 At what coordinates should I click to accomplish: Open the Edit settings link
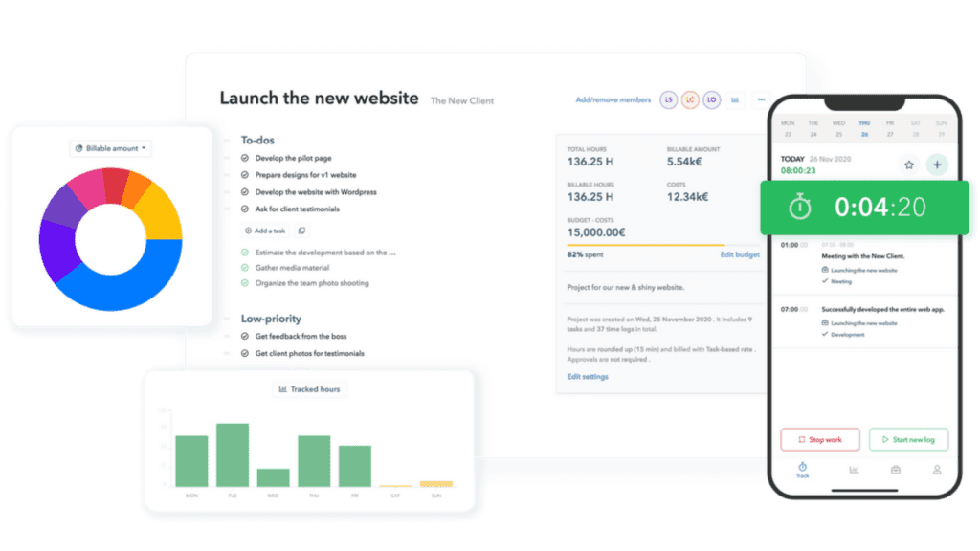pos(588,377)
